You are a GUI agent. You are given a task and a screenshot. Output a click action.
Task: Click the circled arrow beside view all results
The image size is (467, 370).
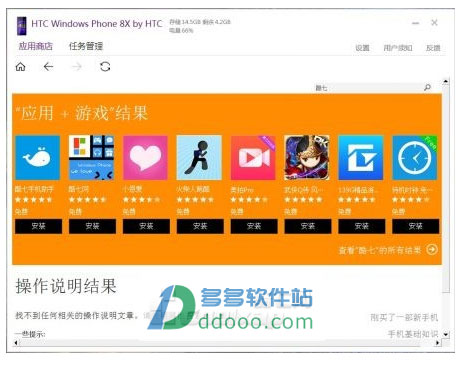coord(432,249)
